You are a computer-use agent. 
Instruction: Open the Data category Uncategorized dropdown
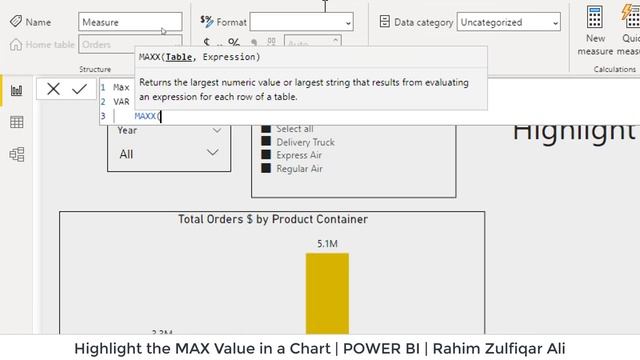[509, 22]
